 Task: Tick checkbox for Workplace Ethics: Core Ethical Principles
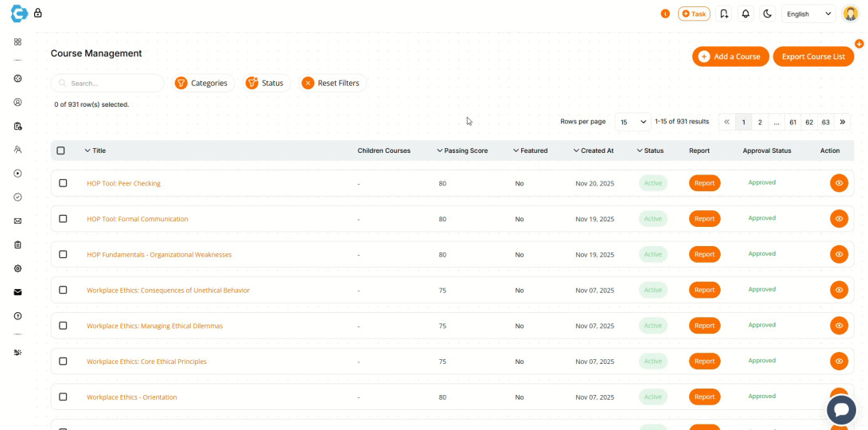click(x=63, y=362)
